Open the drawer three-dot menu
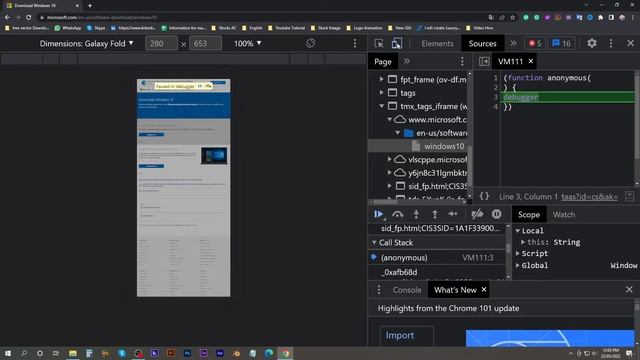 click(379, 290)
